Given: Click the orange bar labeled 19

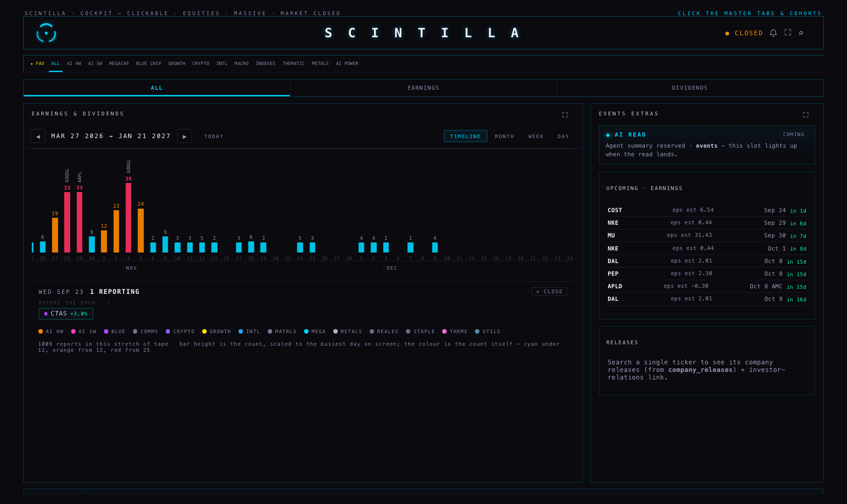Looking at the screenshot, I should click(x=55, y=235).
